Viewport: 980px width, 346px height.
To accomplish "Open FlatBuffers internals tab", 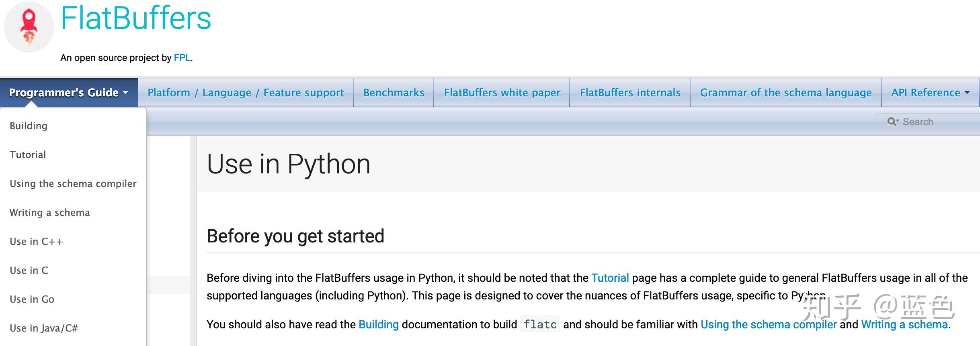I will 630,92.
